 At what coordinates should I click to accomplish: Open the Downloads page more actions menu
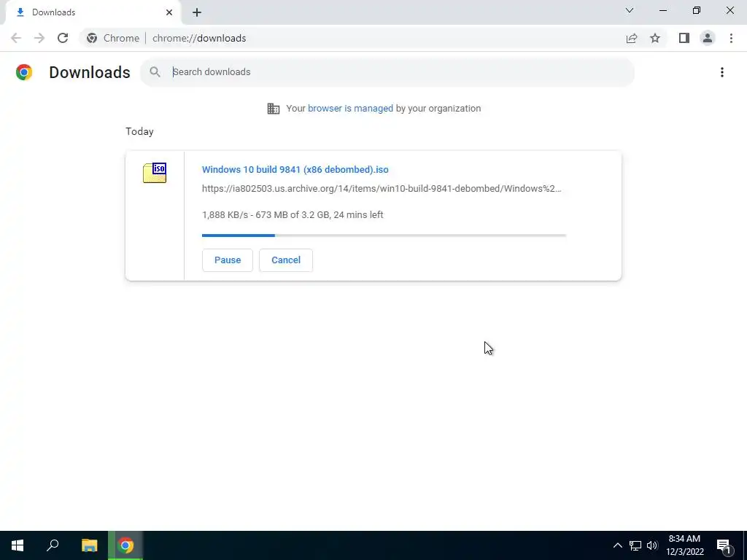(722, 72)
